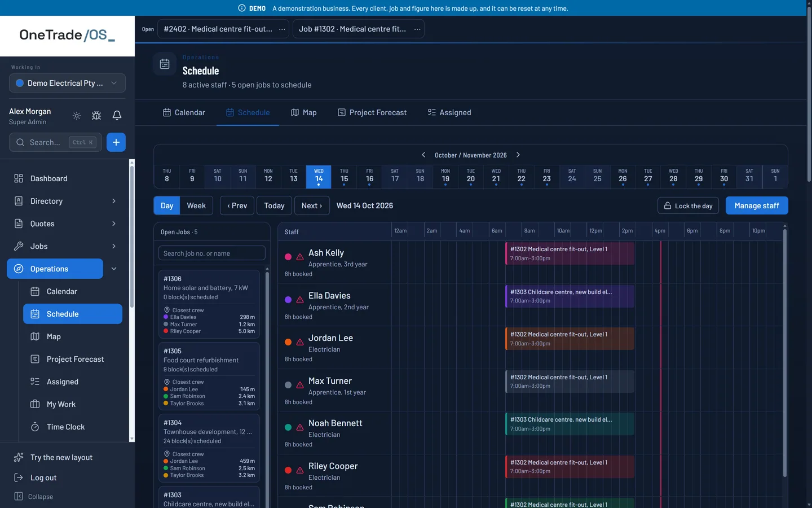This screenshot has height=508, width=812.
Task: Open Project Forecast in the sidebar
Action: coord(73,359)
